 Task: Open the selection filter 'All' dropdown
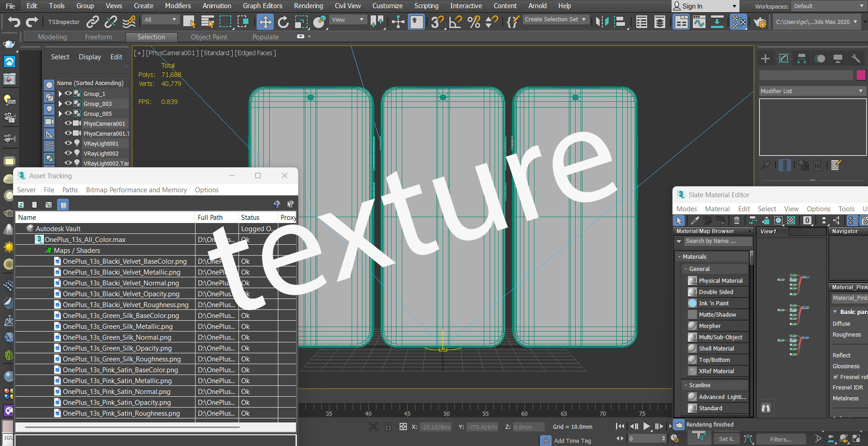tap(160, 20)
